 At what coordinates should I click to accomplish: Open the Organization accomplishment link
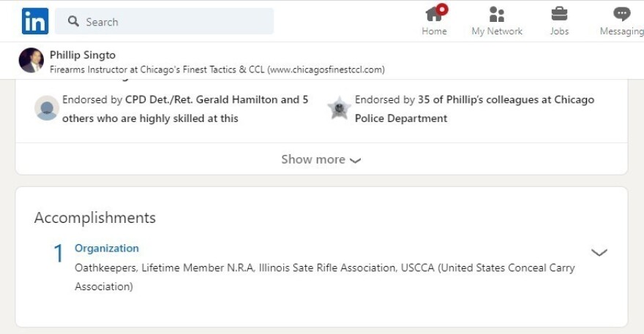click(107, 248)
